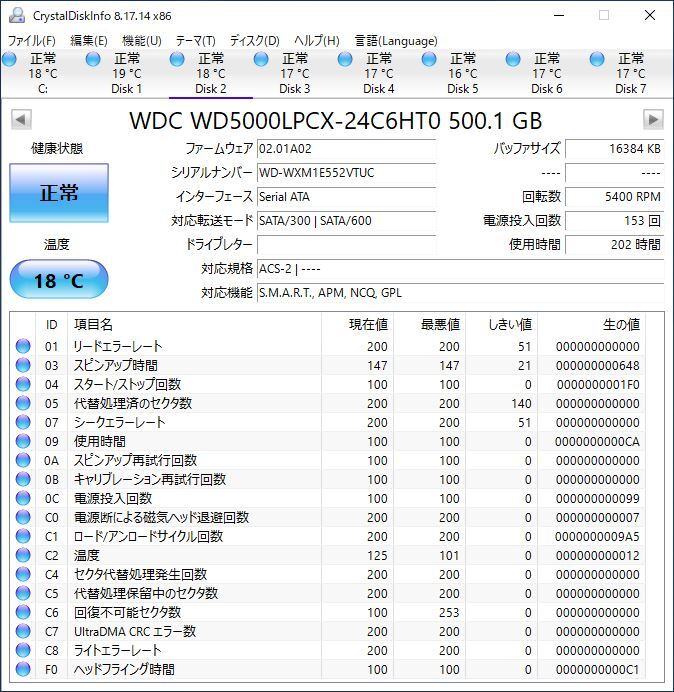
Task: Click the status icon for row 05 代替処理済のセクタ数
Action: pyautogui.click(x=23, y=403)
